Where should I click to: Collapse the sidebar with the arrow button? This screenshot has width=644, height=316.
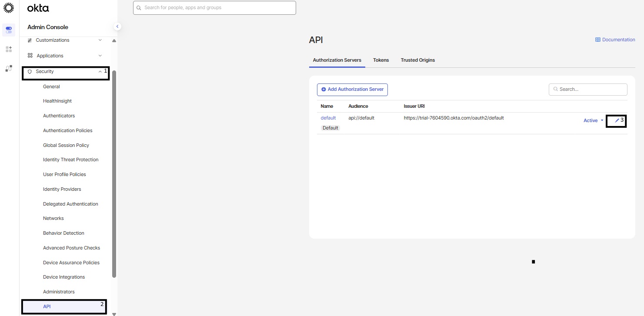coord(117,27)
